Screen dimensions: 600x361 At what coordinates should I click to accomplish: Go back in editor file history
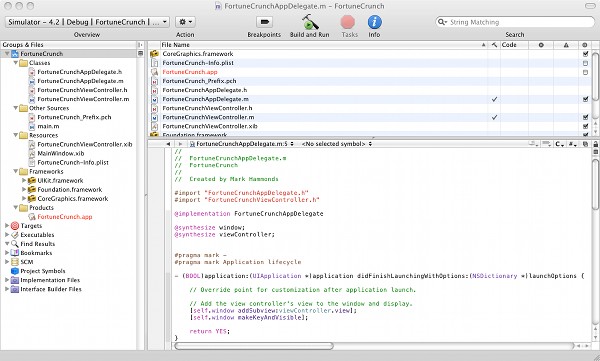point(168,144)
